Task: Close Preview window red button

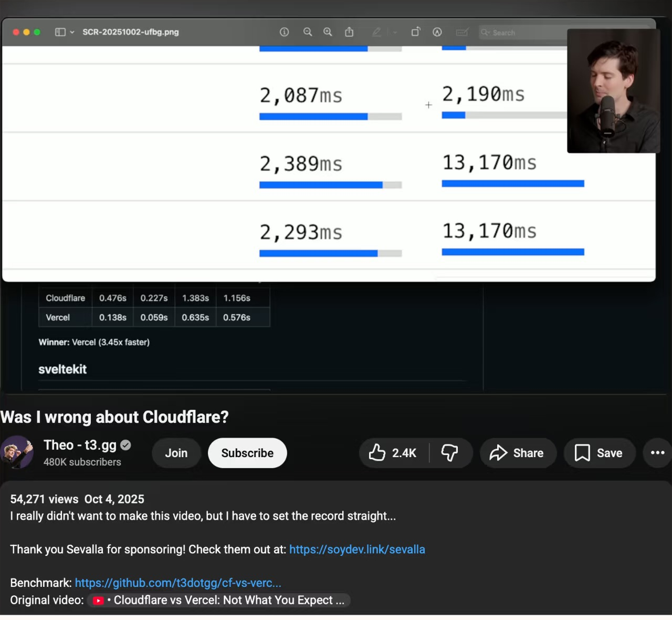Action: (x=16, y=32)
